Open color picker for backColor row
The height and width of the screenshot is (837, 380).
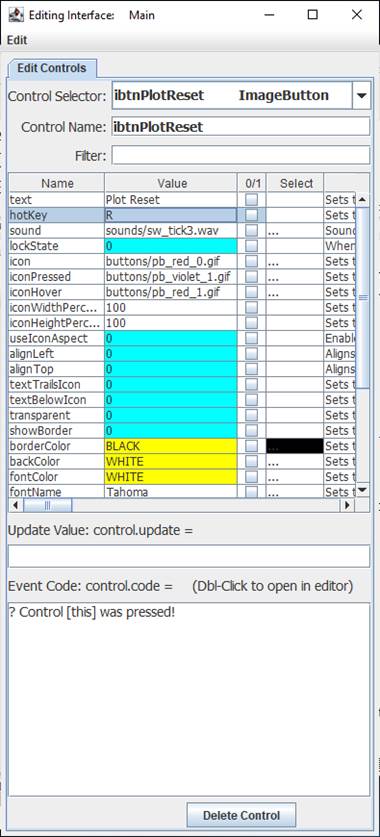tap(295, 461)
